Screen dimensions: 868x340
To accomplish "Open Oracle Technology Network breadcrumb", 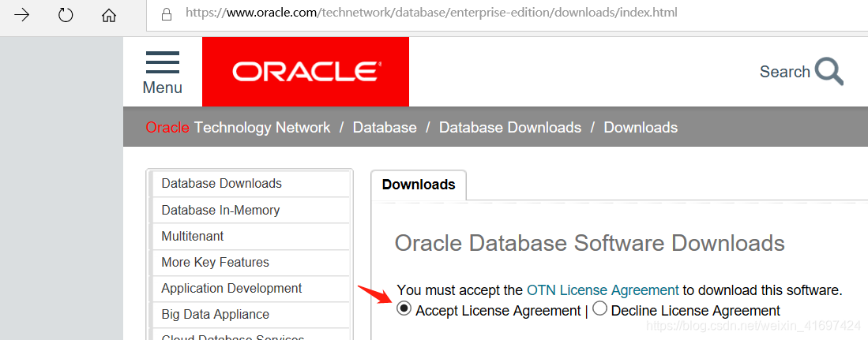I will [238, 128].
